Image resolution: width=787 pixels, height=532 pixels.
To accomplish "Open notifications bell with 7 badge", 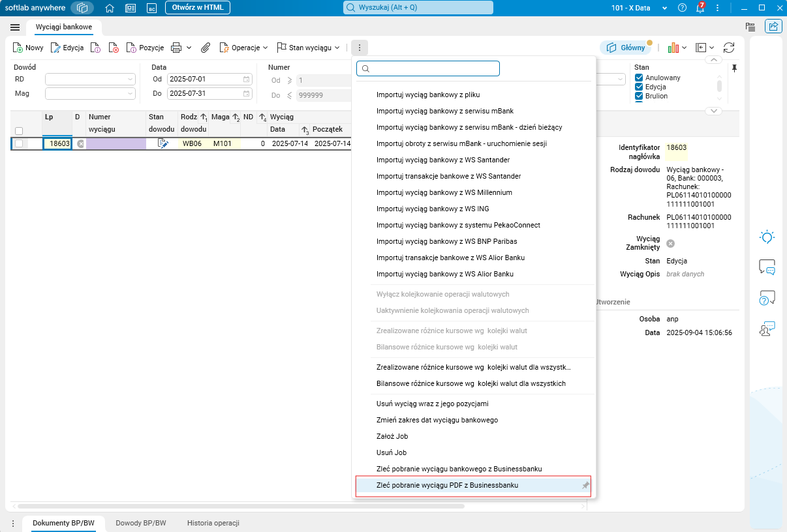I will coord(700,8).
